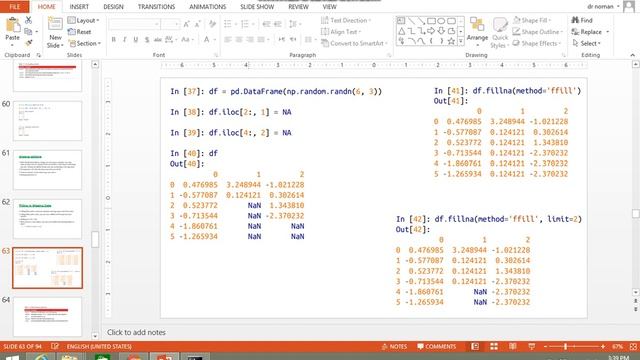Open the Layout dropdown

(83, 20)
